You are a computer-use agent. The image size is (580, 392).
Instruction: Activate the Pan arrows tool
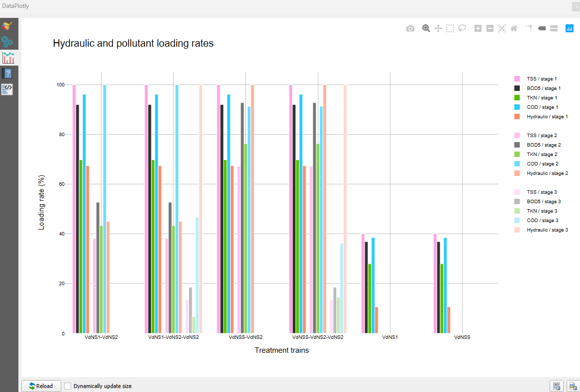(438, 29)
